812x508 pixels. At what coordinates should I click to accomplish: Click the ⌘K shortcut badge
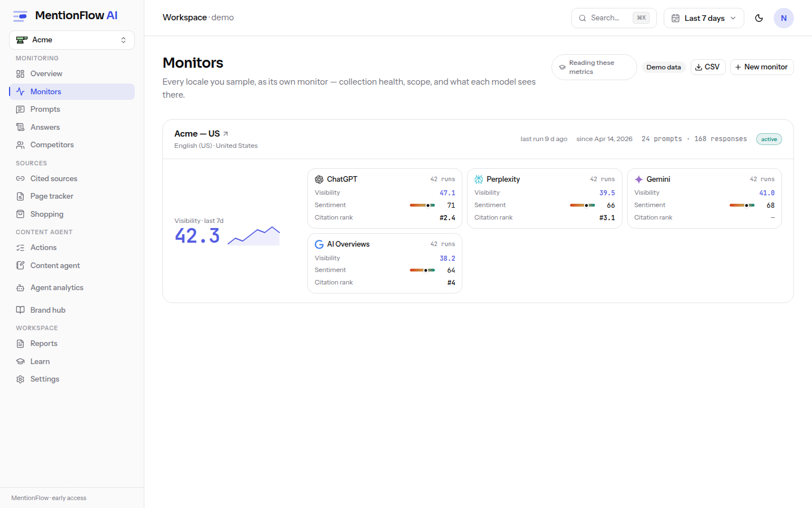641,18
